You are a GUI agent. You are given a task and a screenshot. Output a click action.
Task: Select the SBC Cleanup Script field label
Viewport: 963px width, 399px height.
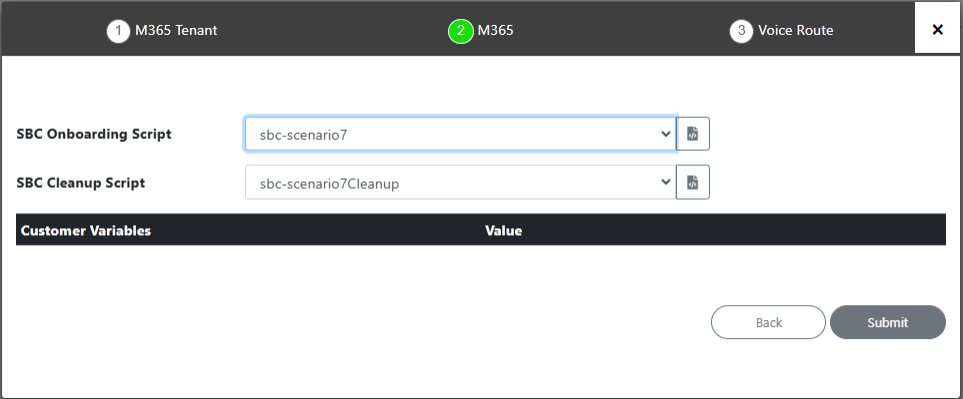[x=81, y=182]
